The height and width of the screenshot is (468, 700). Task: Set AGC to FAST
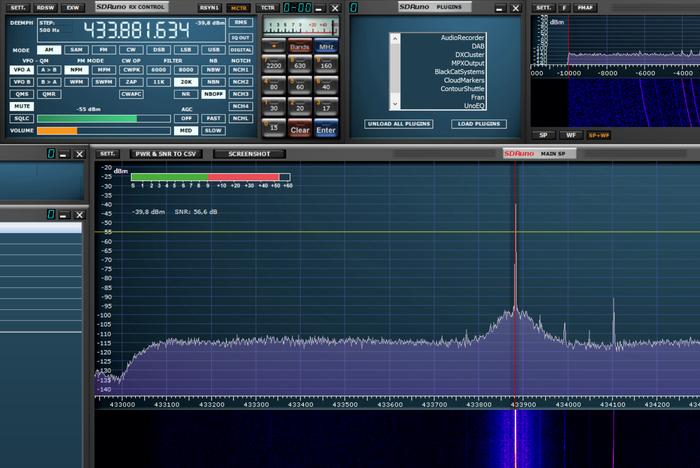point(213,118)
